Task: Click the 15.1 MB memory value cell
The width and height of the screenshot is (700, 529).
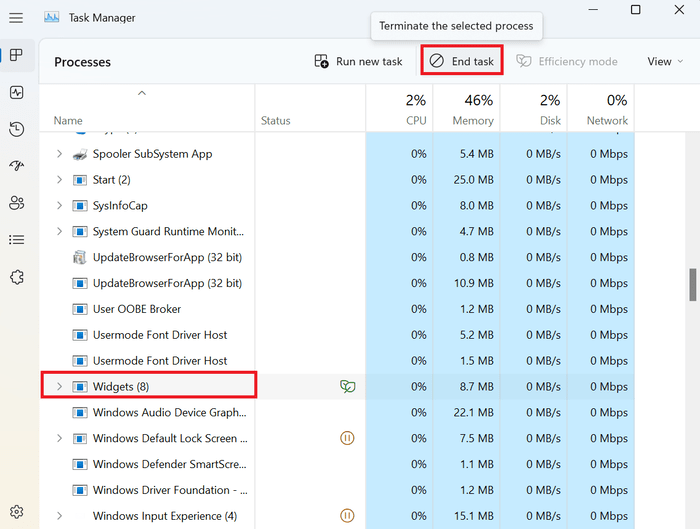Action: (x=474, y=516)
